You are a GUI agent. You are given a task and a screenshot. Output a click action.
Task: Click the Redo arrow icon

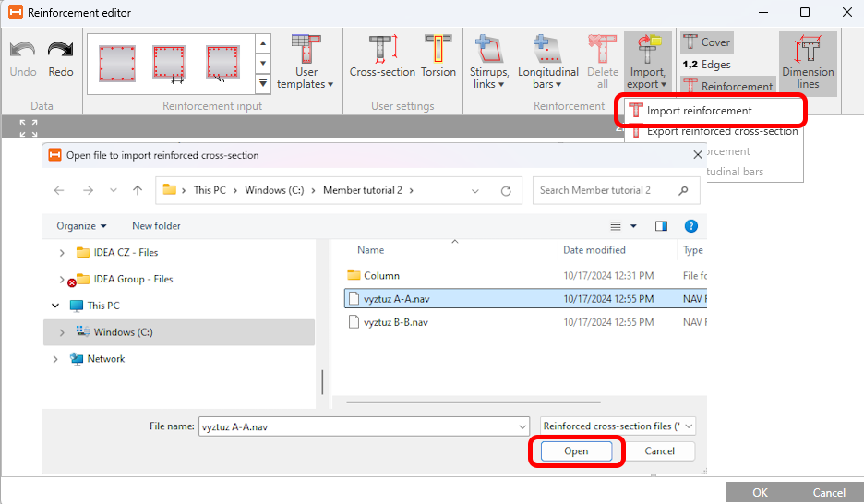60,50
